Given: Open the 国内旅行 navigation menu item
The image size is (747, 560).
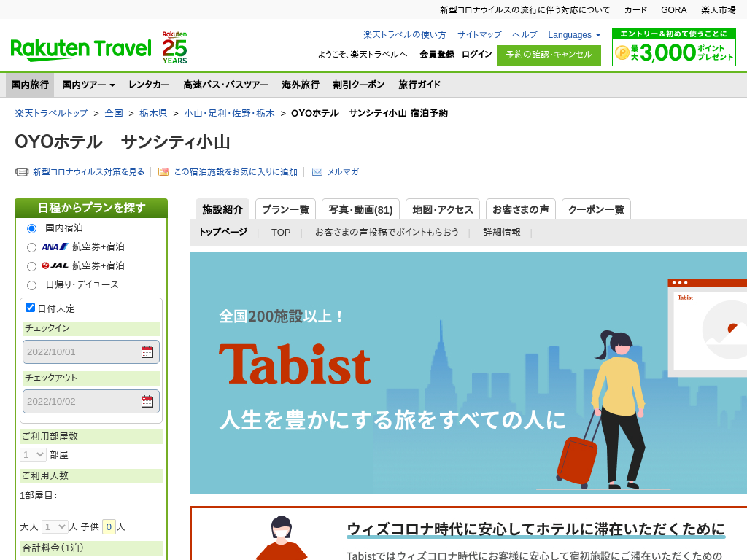Looking at the screenshot, I should 30,85.
